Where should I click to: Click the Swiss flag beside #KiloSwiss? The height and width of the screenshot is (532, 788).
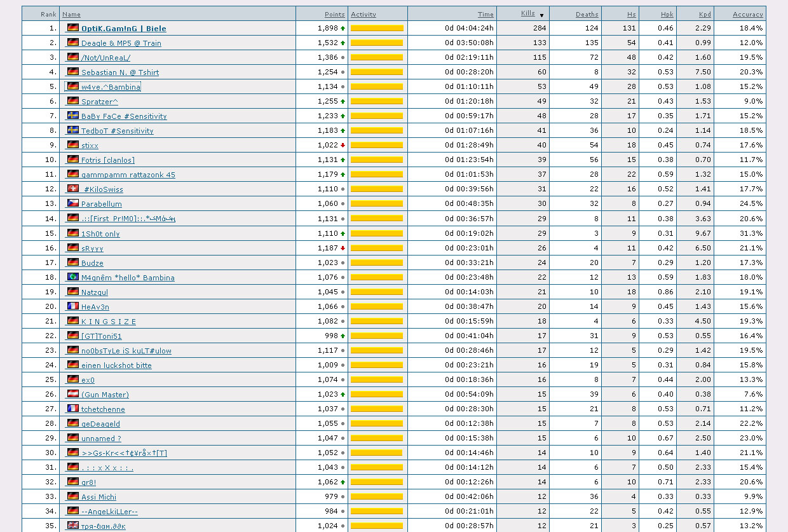72,189
